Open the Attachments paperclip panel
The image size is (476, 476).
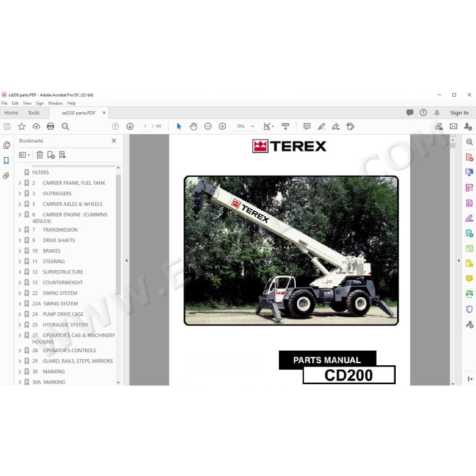[6, 175]
